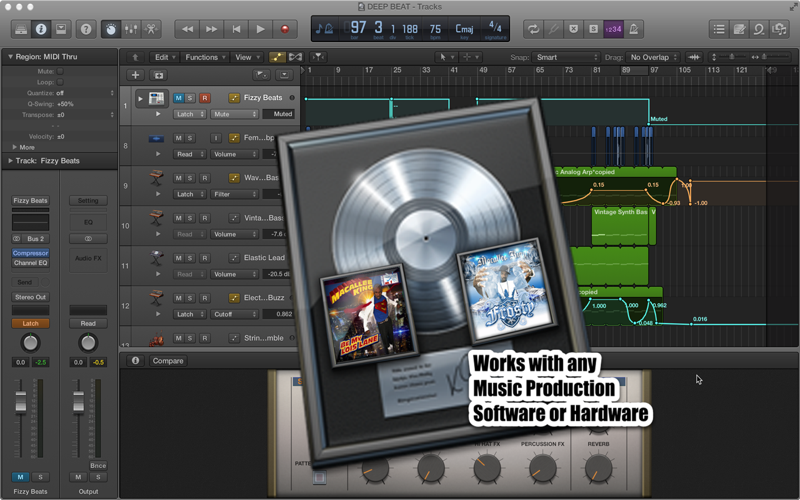800x500 pixels.
Task: Toggle the Inspector info icon
Action: 41,29
